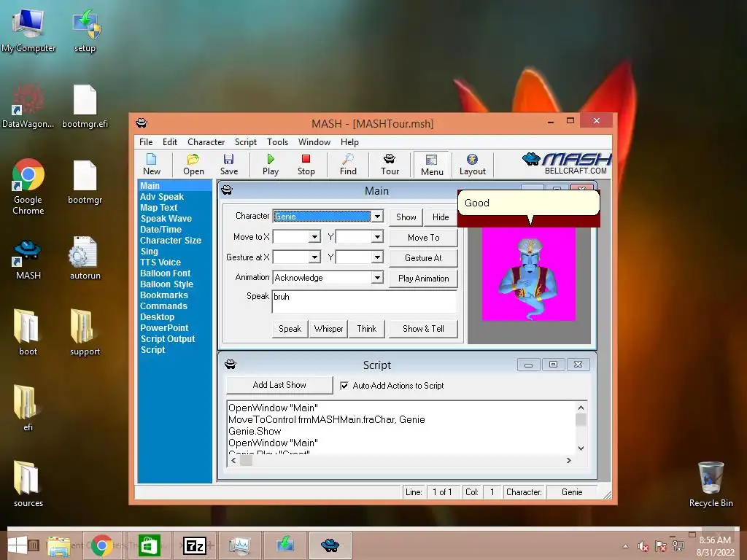The image size is (747, 560).
Task: Click the Main window hat icon
Action: pos(227,190)
